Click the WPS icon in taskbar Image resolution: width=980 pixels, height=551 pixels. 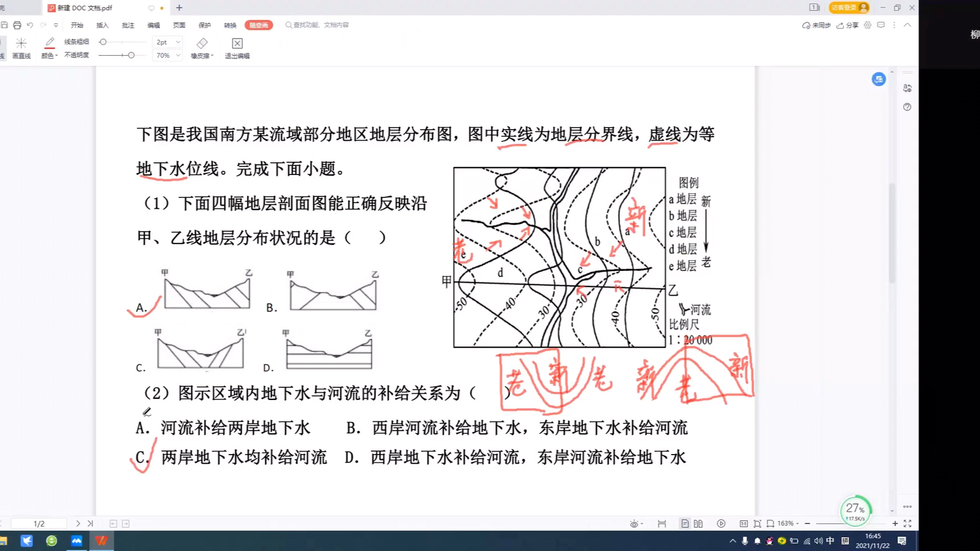[102, 541]
